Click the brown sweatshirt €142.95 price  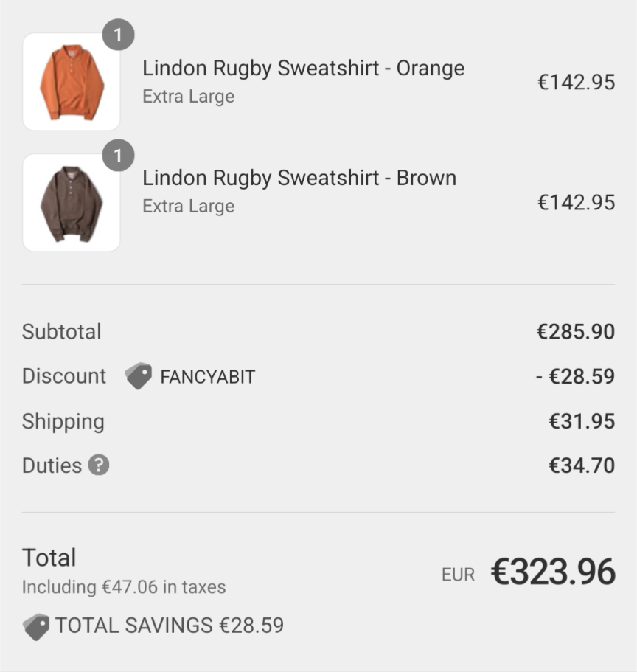pos(576,202)
